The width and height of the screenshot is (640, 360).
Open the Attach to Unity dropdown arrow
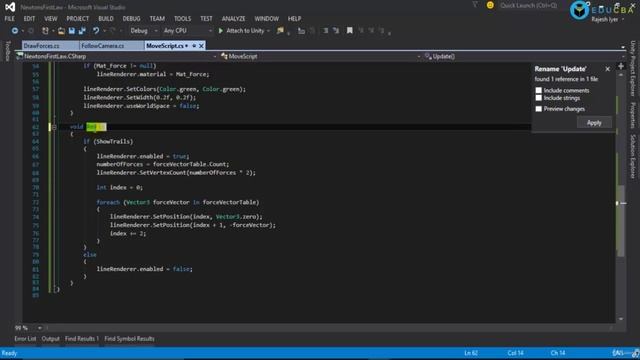click(x=268, y=31)
